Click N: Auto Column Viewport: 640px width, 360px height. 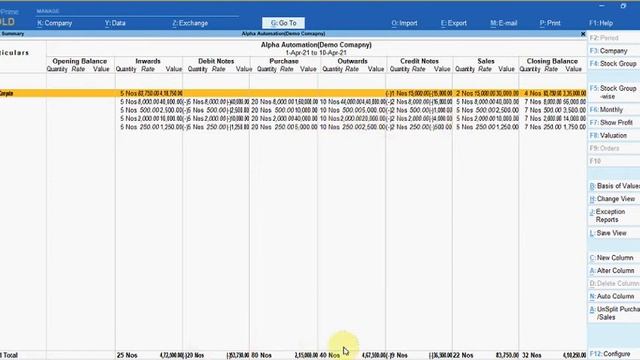[613, 296]
